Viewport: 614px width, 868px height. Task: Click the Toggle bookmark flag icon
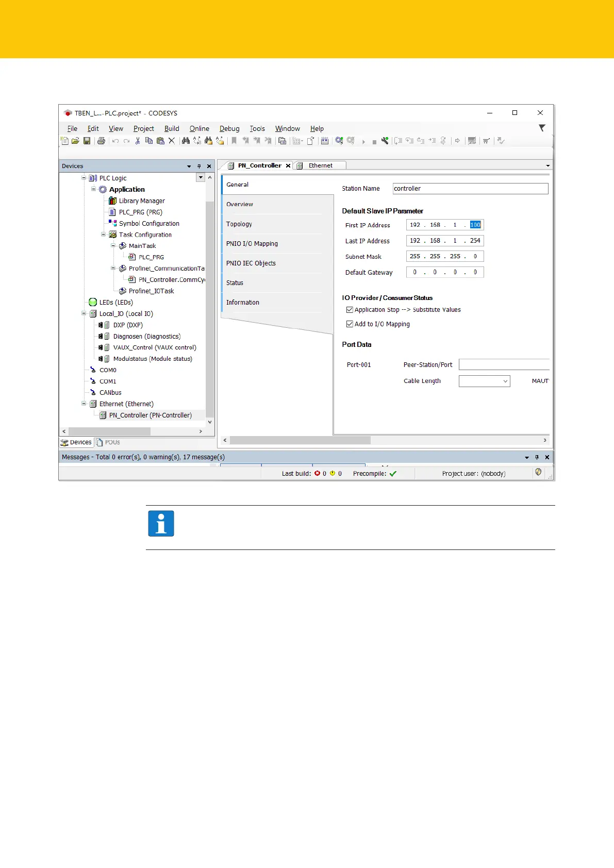point(234,141)
